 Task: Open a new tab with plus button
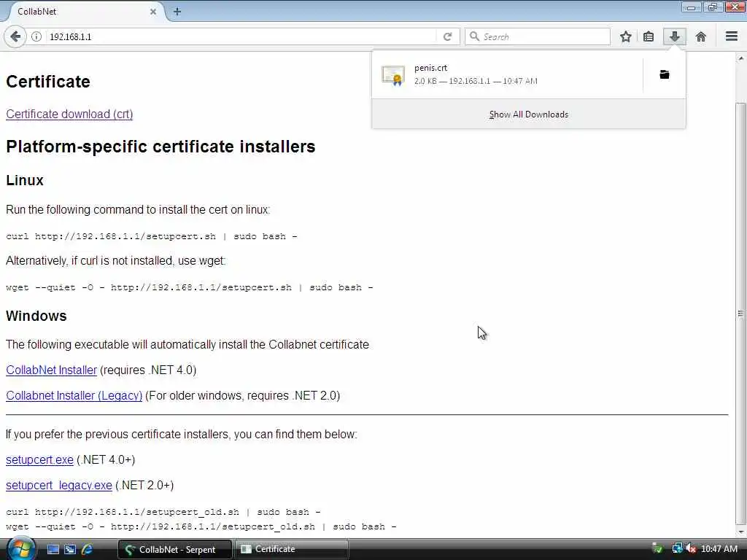(177, 12)
